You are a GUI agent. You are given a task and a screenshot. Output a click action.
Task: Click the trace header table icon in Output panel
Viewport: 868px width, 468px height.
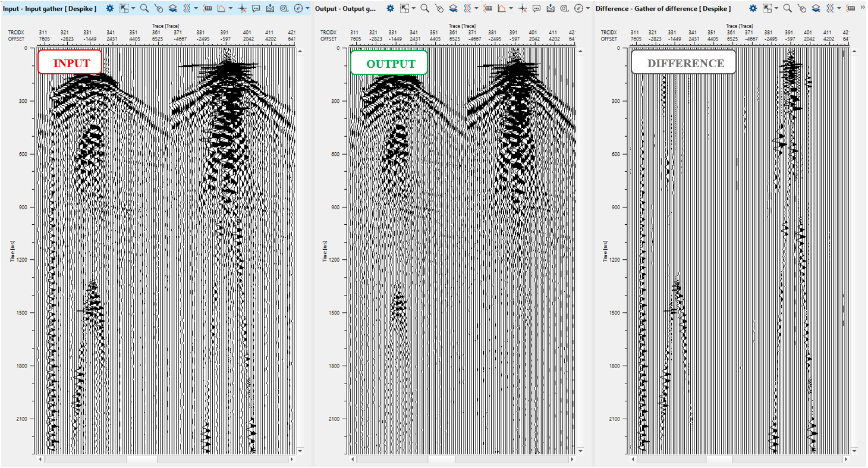coord(488,8)
